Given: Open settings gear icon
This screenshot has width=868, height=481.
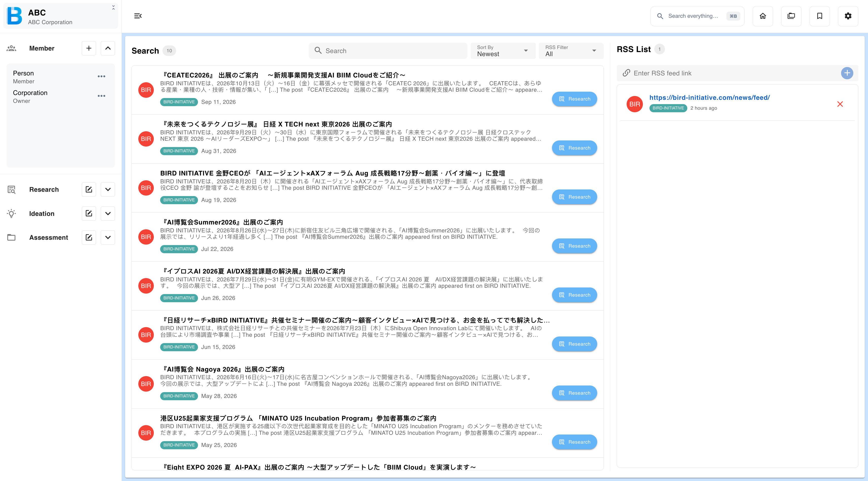Looking at the screenshot, I should click(848, 16).
